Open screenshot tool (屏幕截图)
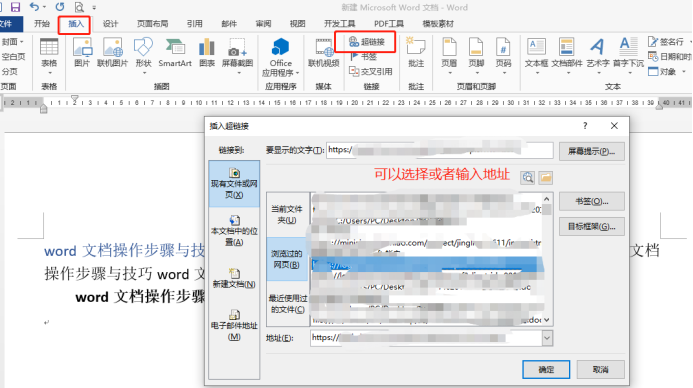Image resolution: width=693 pixels, height=388 pixels. [237, 56]
